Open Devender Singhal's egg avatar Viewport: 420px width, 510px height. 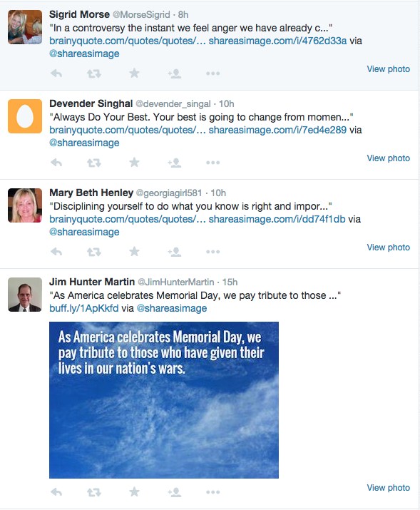click(25, 116)
